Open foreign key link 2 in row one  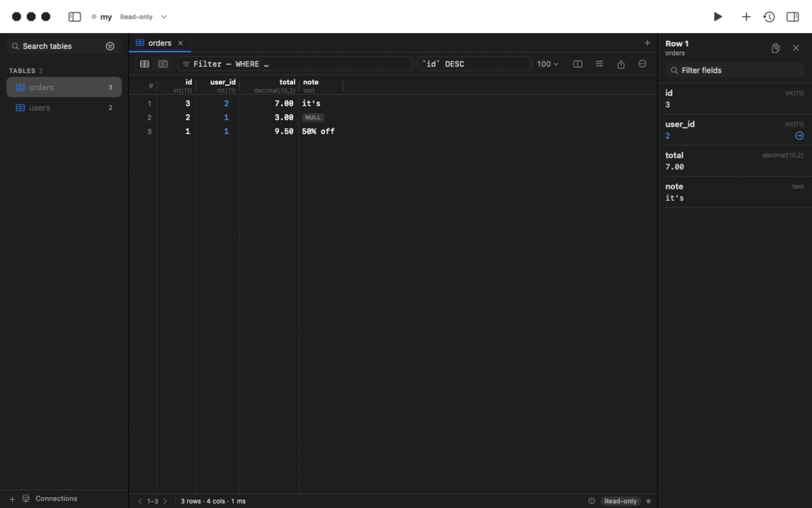click(226, 104)
